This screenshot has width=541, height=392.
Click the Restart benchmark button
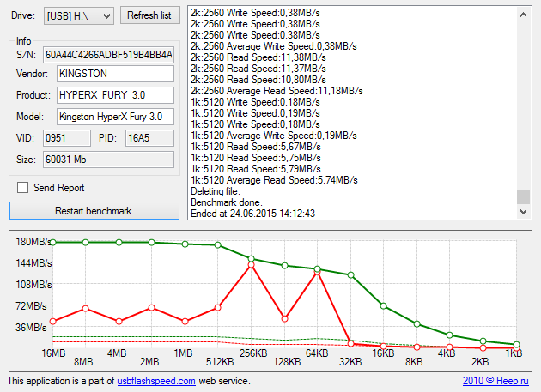[x=94, y=211]
